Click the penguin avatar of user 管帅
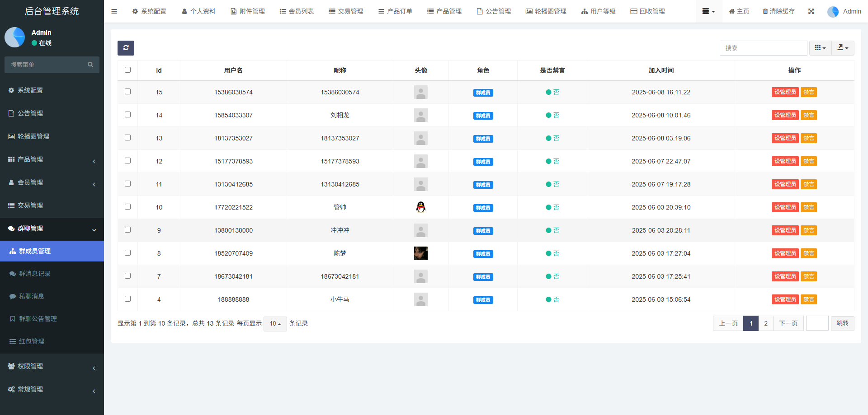The width and height of the screenshot is (868, 415). (420, 207)
